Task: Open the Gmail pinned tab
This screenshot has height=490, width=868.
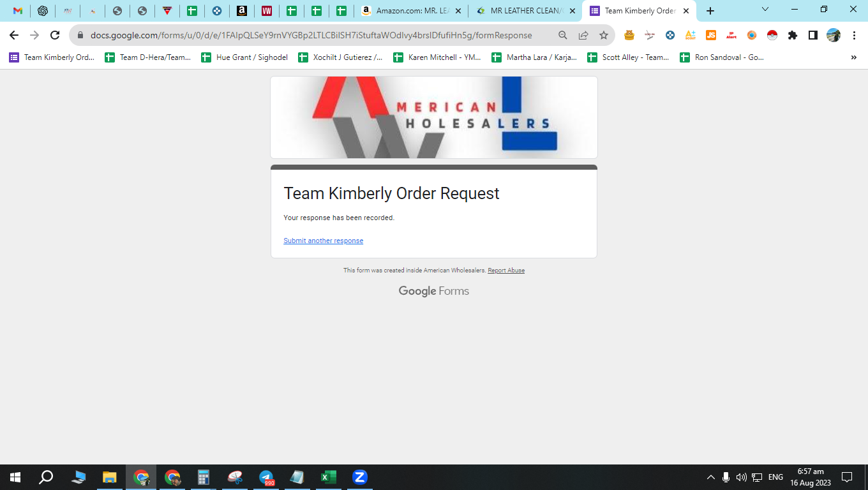Action: [x=18, y=11]
